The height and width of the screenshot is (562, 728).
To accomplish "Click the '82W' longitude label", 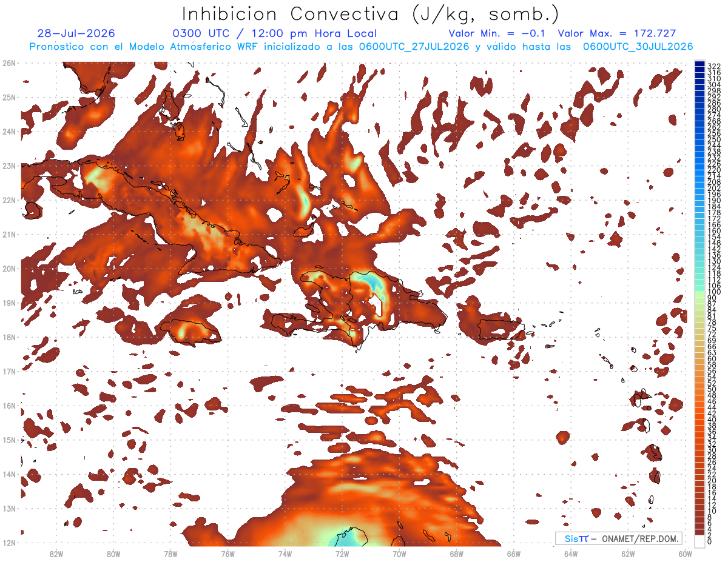I will [x=56, y=554].
